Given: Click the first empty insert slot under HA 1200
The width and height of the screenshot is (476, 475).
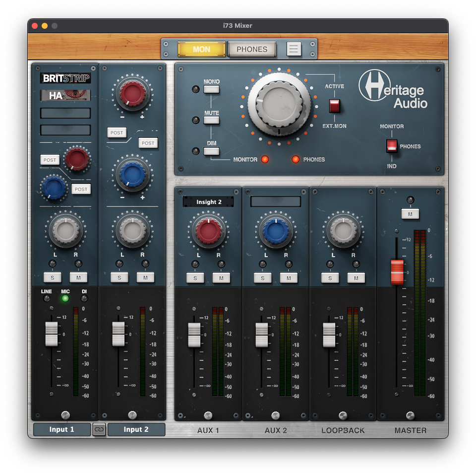Looking at the screenshot, I should pos(65,113).
